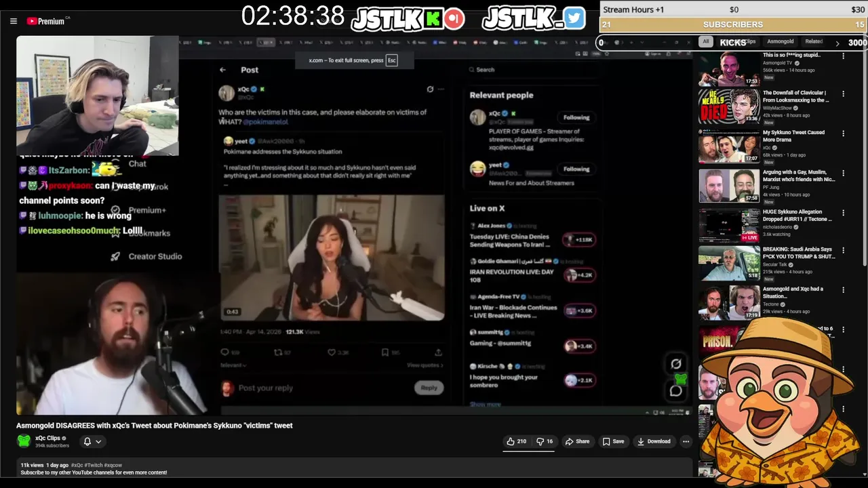Click the Reply button next to post box
This screenshot has height=488, width=868.
[429, 388]
